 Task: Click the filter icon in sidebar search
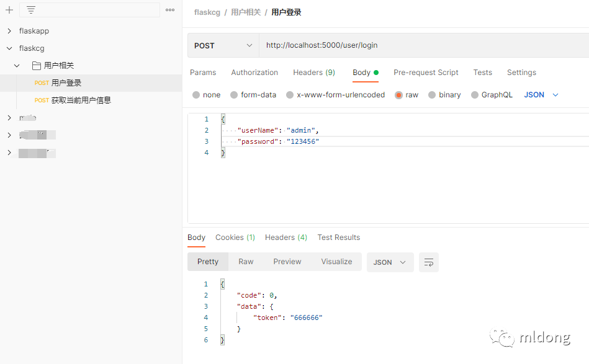pyautogui.click(x=31, y=10)
